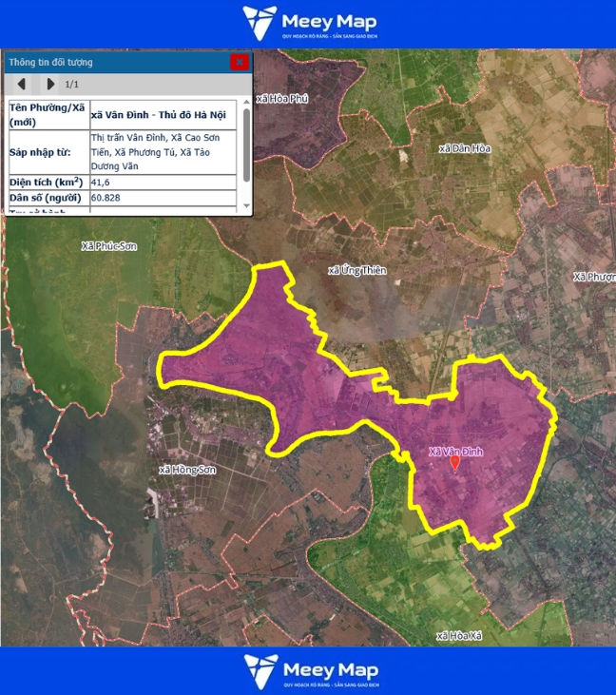Click the Xã Vân Đình label inside highlighted area
Viewport: 616px width, 695px height.
point(456,452)
